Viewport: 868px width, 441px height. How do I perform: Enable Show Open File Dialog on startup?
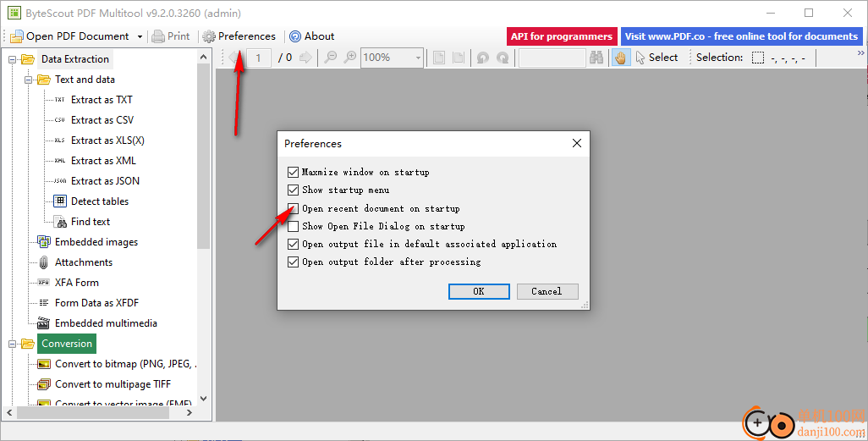click(x=294, y=226)
